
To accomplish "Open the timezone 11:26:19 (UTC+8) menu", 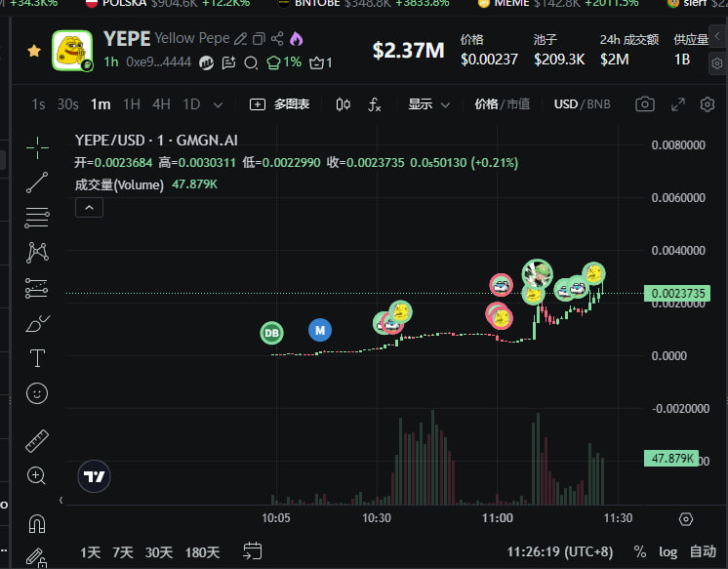I will [x=560, y=552].
